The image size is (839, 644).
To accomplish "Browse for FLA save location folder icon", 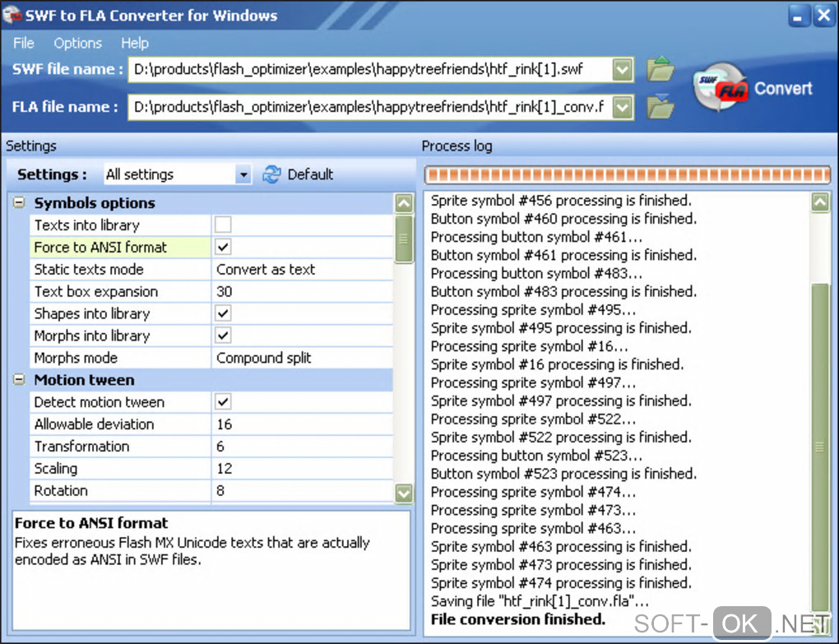I will (x=661, y=106).
